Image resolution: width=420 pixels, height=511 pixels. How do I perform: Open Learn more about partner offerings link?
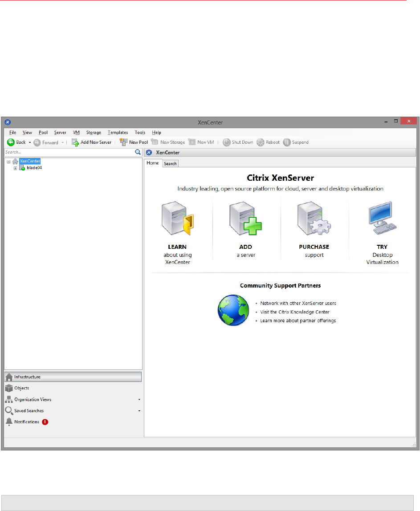(x=298, y=321)
